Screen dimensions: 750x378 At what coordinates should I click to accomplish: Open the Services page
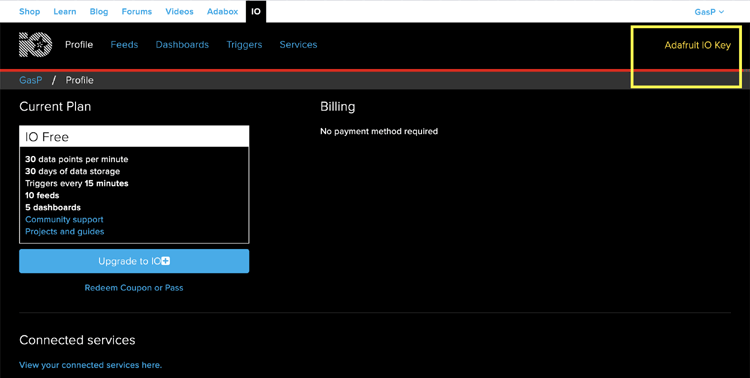[x=298, y=44]
